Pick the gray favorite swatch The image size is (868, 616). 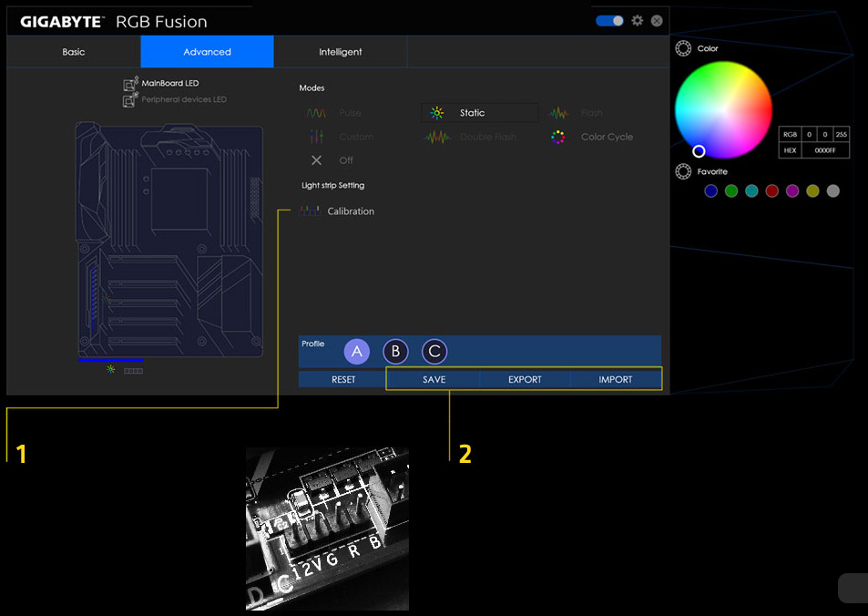tap(833, 191)
